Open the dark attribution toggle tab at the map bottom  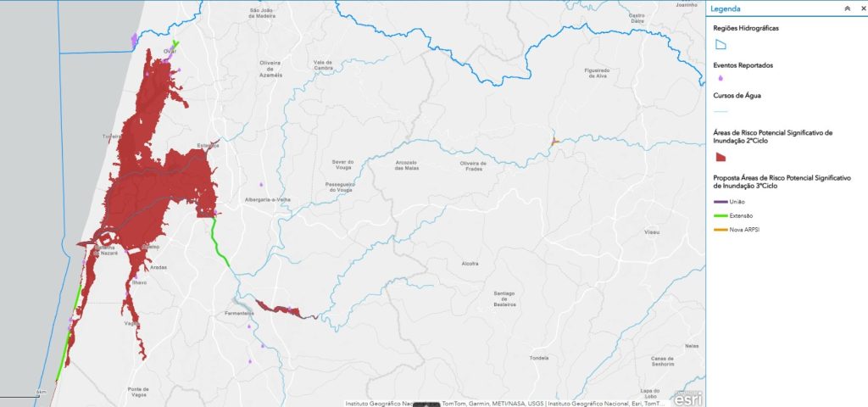(x=427, y=404)
